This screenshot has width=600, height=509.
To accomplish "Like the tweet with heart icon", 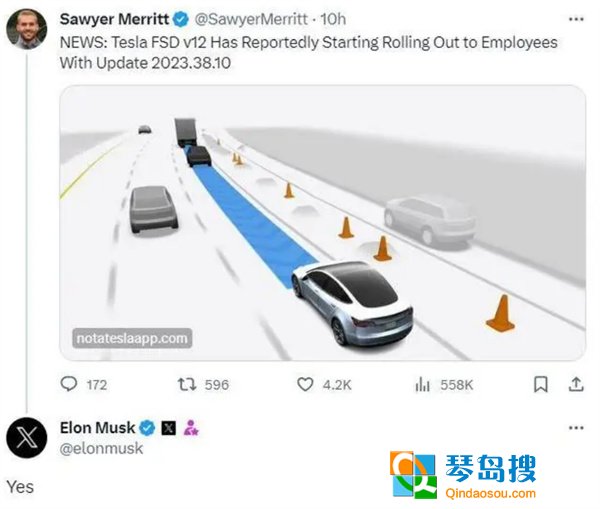I will (305, 384).
